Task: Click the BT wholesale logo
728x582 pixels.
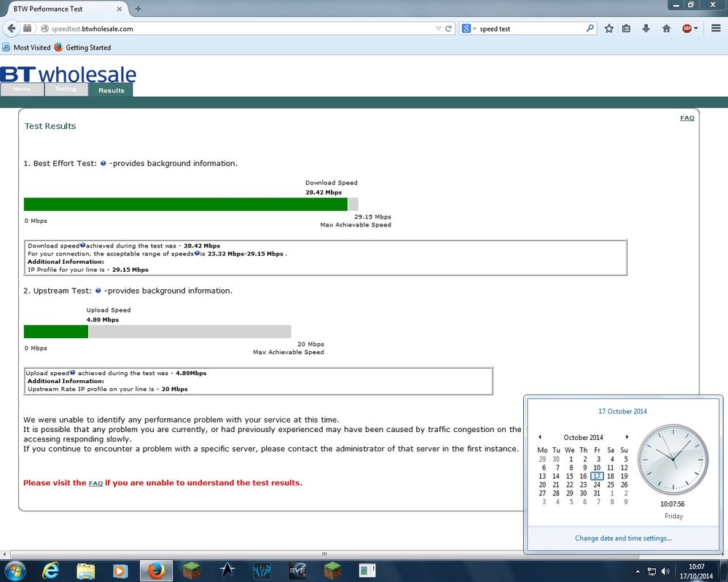Action: [69, 74]
